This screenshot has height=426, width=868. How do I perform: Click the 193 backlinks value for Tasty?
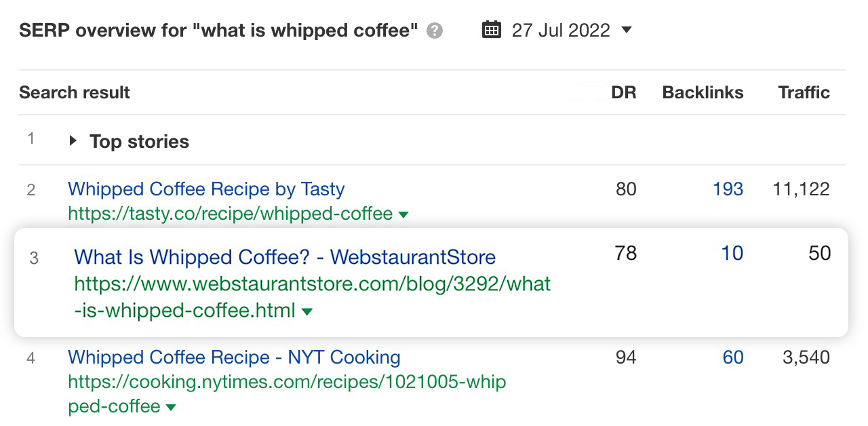click(728, 189)
